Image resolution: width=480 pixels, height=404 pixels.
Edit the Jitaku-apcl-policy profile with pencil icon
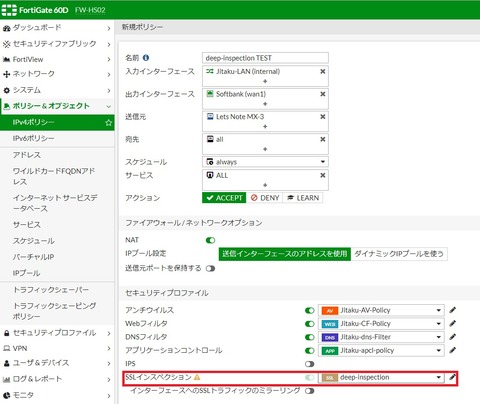(x=452, y=350)
